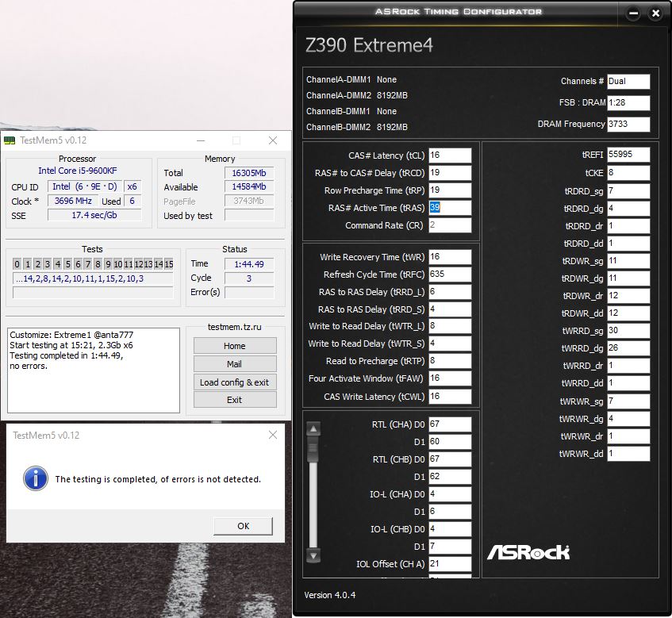Click the tWRRD_dg value field

(x=628, y=348)
